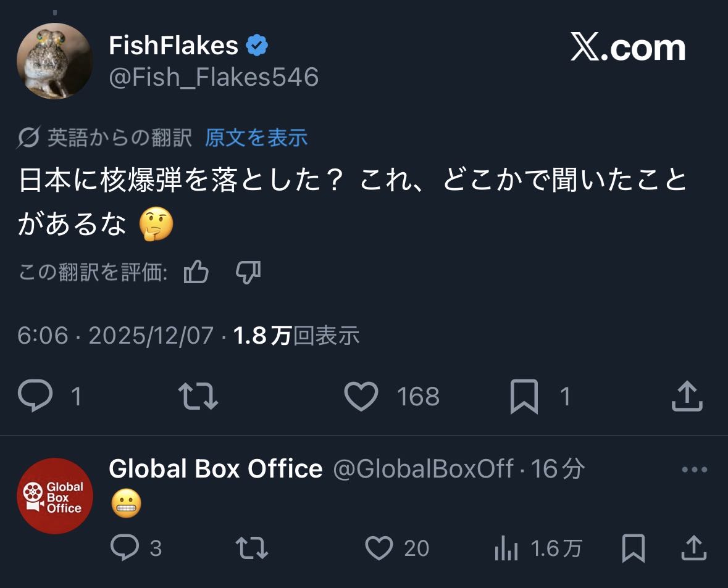Screen dimensions: 728x588
Task: Open more options on Global Box Office reply
Action: pos(694,470)
